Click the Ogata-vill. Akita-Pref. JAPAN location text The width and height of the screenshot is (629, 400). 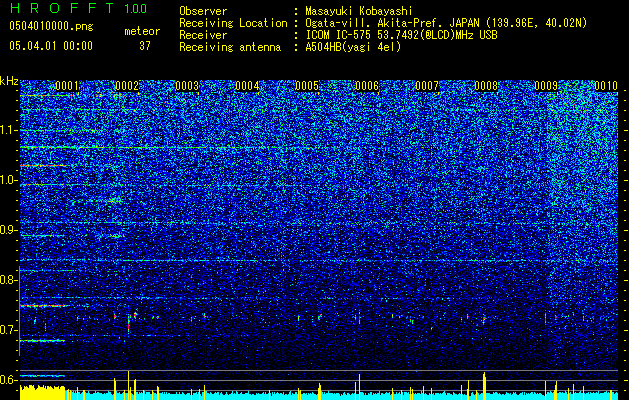pos(446,23)
